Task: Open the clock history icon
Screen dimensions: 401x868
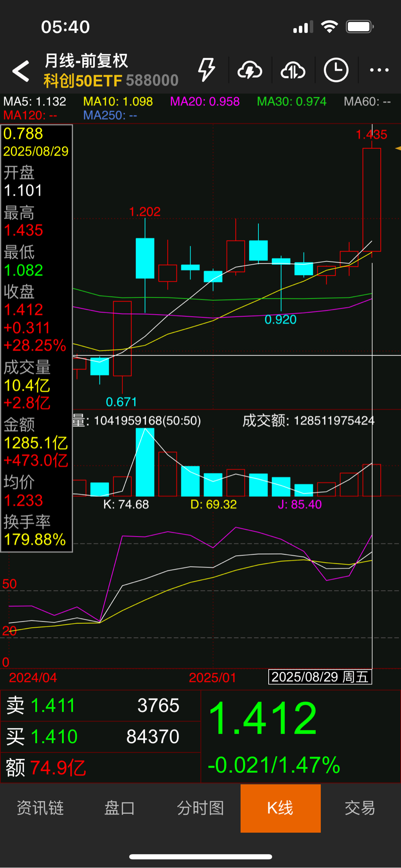Action: 336,70
